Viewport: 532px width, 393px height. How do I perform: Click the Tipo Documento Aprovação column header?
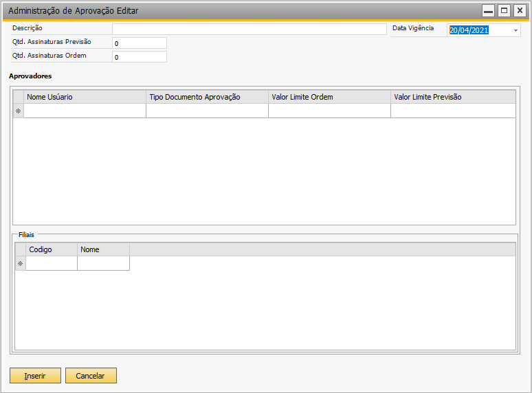(208, 97)
